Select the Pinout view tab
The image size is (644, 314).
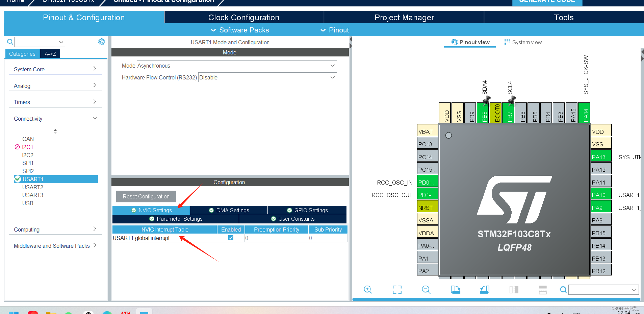tap(470, 42)
